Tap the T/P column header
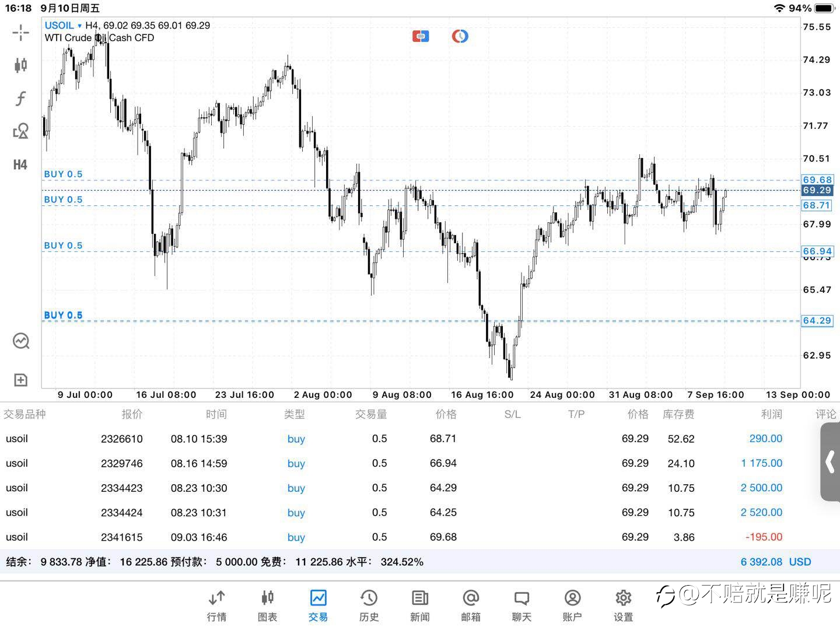840x630 pixels. tap(576, 414)
